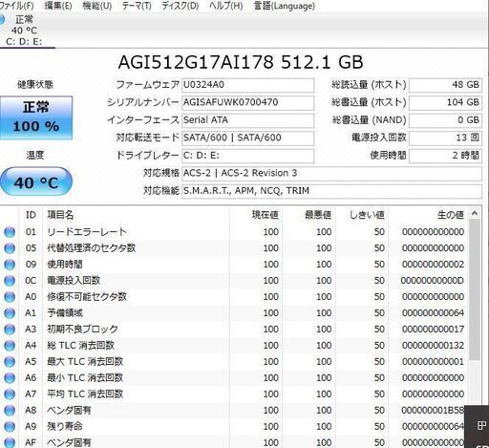Click the attribute list vertical scrollbar thumb
The width and height of the screenshot is (489, 448).
click(475, 289)
